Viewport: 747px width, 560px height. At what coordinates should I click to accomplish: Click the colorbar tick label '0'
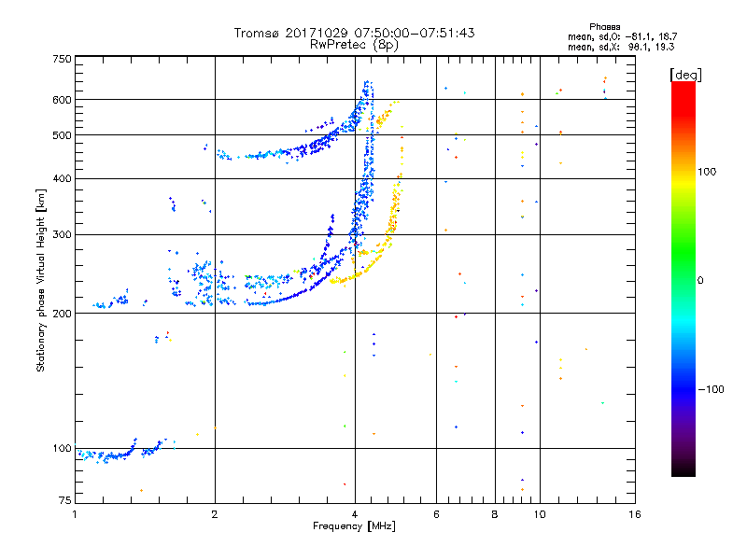(700, 281)
